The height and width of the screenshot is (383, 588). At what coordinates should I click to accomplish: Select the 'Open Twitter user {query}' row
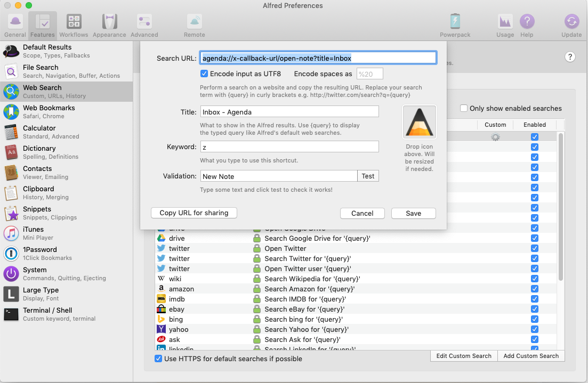coord(356,268)
